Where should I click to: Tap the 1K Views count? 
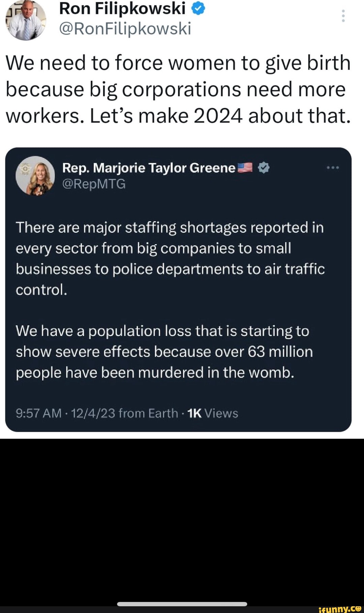coord(213,413)
